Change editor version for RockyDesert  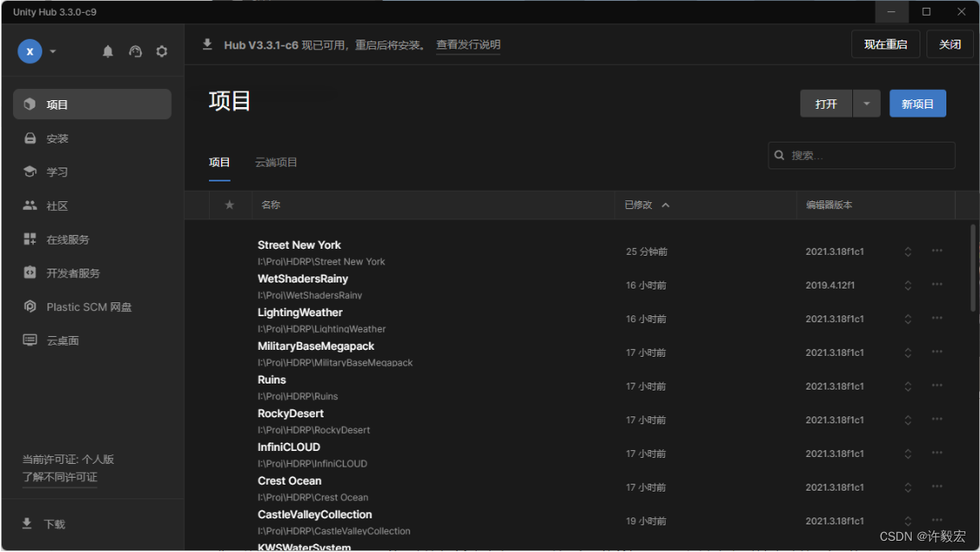[907, 420]
